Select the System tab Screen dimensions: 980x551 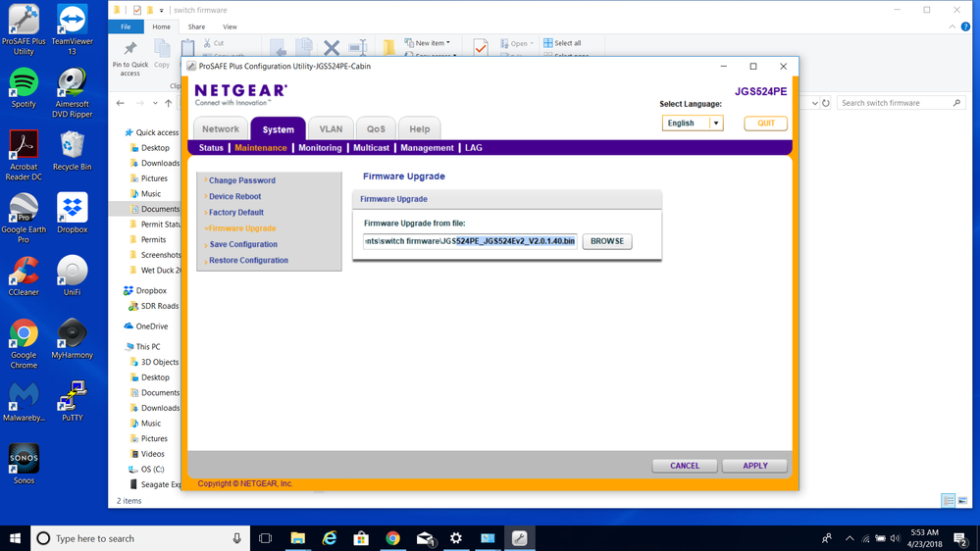coord(279,128)
